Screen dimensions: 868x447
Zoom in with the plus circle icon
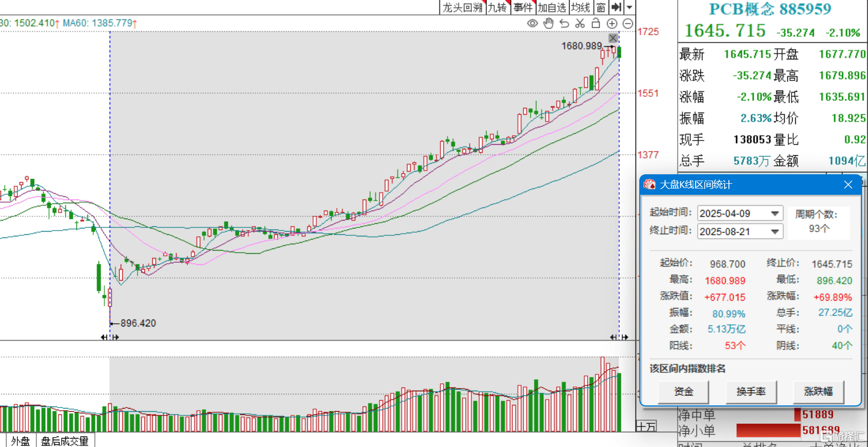pos(612,23)
